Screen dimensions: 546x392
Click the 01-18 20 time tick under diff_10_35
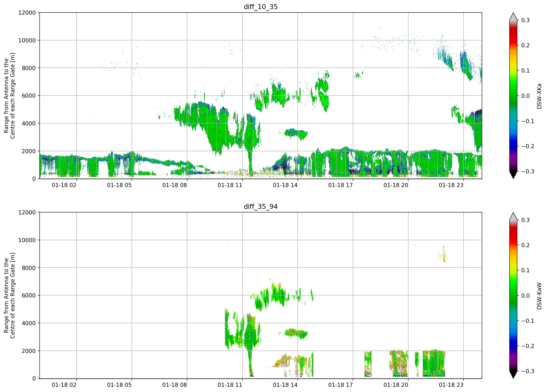[396, 185]
